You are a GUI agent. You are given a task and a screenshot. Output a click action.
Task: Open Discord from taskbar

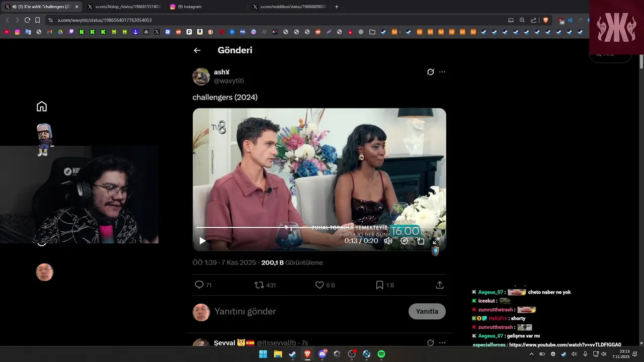[323, 354]
